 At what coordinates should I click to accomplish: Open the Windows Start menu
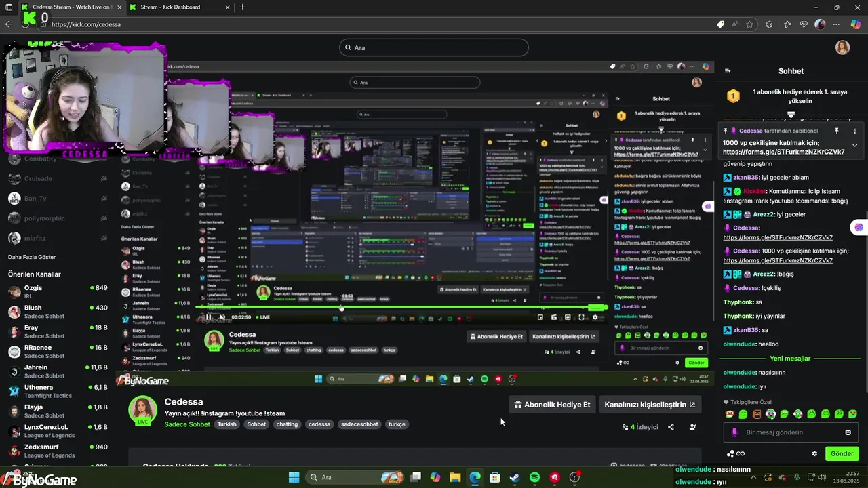[x=294, y=477]
